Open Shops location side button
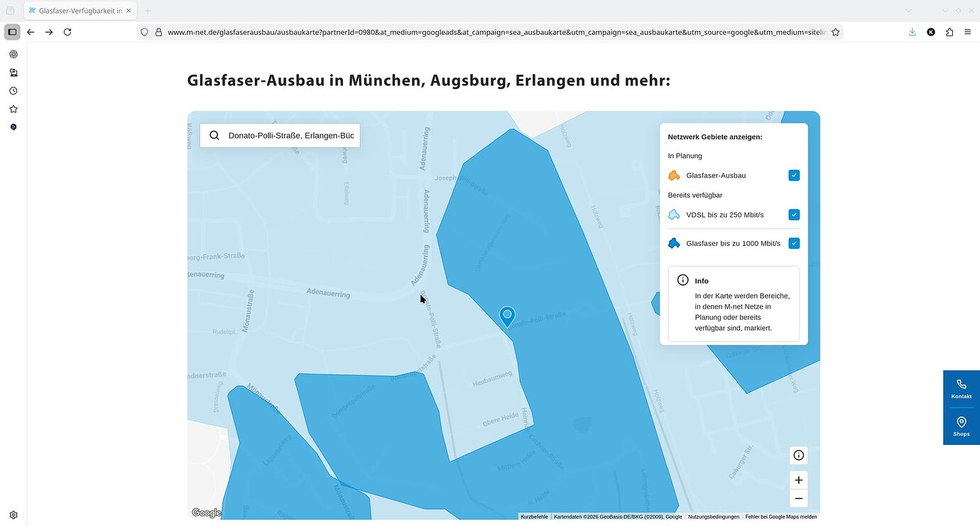 click(x=961, y=426)
